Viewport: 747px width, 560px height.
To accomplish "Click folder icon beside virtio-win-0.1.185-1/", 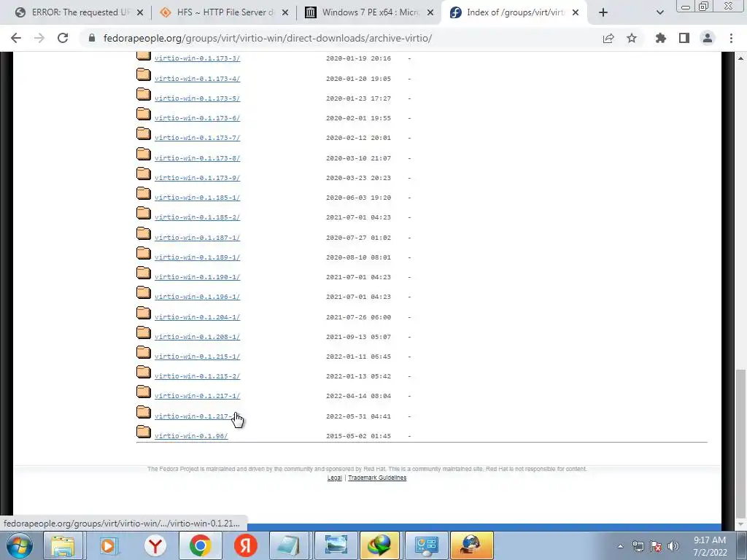I will pos(144,193).
